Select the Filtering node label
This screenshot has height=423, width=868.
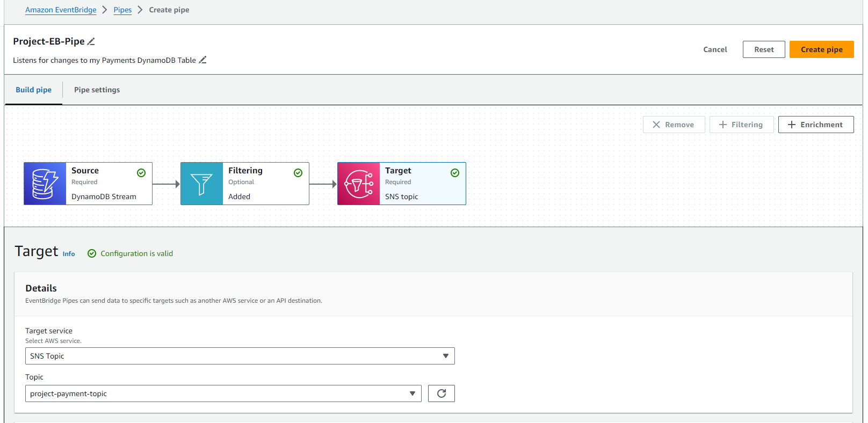(245, 171)
